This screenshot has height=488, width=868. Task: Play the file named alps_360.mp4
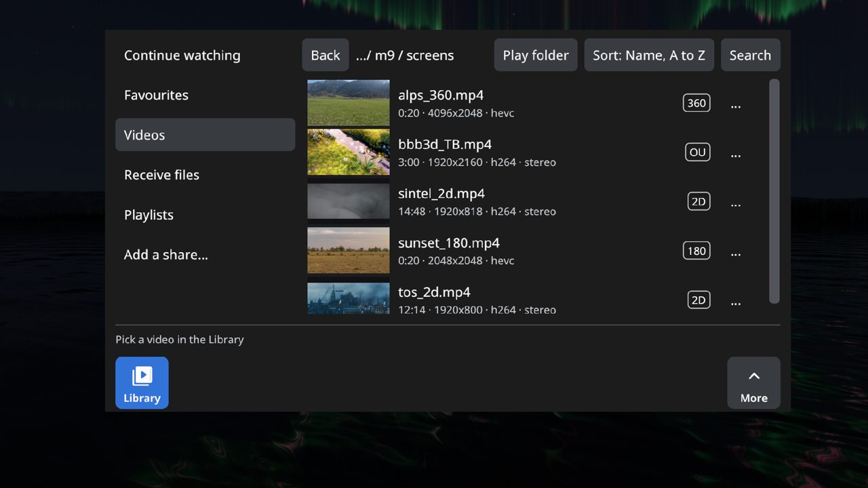pyautogui.click(x=441, y=95)
